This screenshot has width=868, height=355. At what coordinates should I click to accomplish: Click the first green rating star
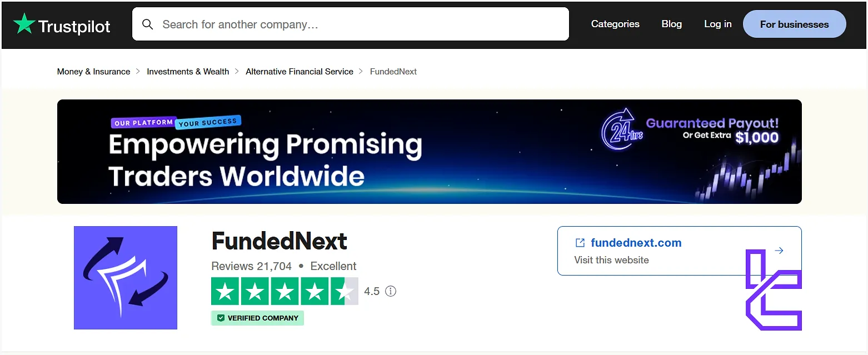(x=225, y=291)
